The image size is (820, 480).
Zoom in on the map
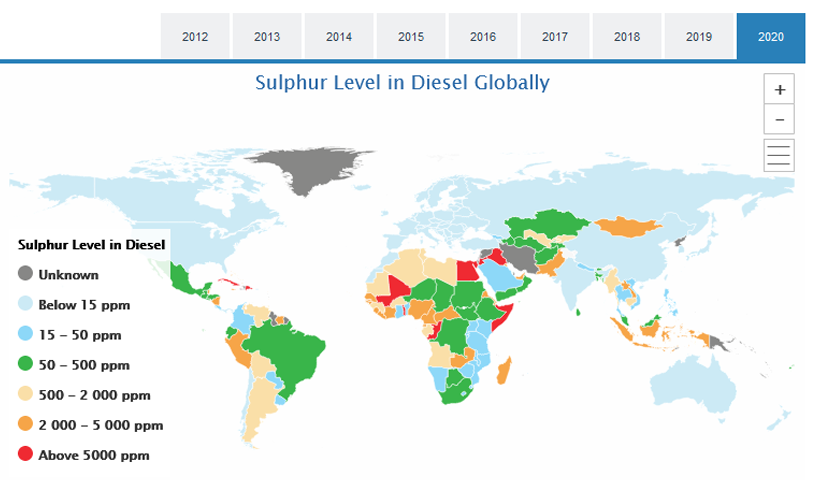click(x=779, y=89)
